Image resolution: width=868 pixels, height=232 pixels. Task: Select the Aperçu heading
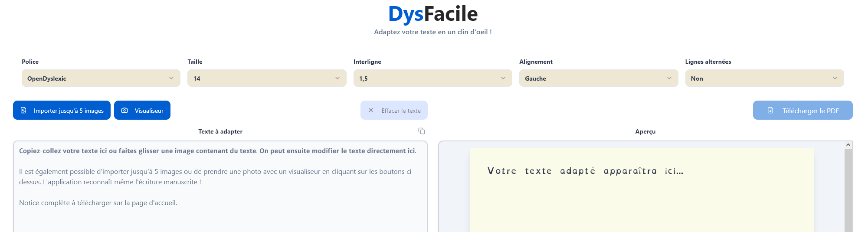pyautogui.click(x=645, y=131)
